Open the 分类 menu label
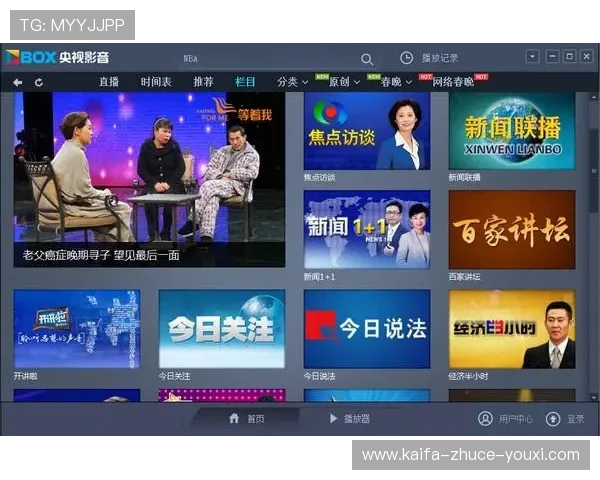The image size is (600, 480). click(x=287, y=82)
